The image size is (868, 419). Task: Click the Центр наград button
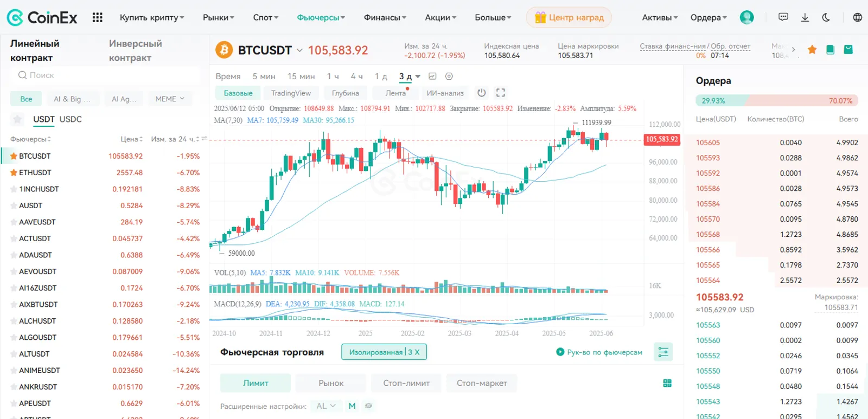569,17
